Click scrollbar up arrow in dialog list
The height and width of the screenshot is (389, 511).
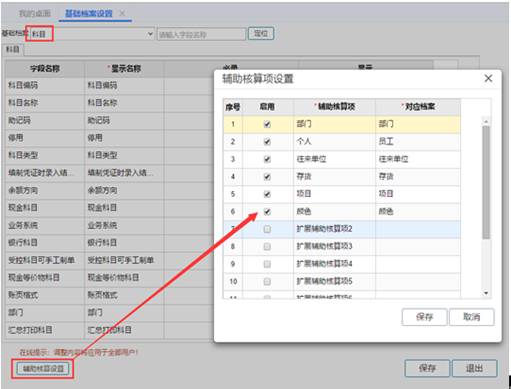click(x=486, y=121)
